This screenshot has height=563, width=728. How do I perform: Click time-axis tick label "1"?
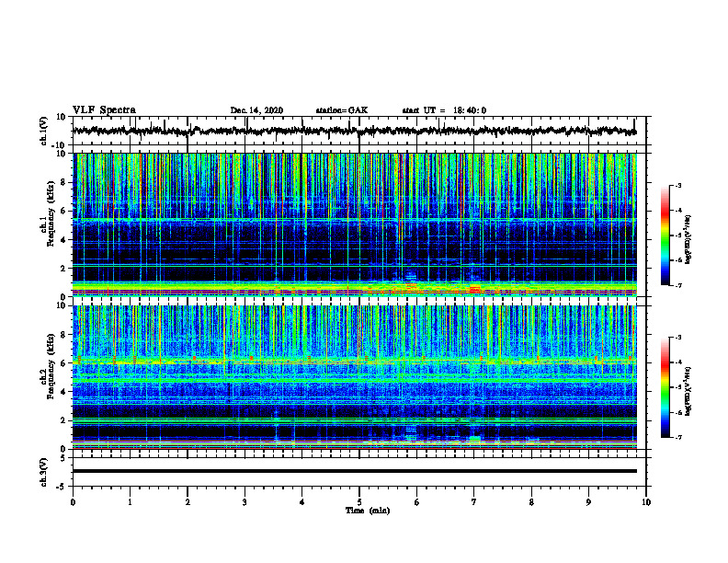click(x=130, y=502)
